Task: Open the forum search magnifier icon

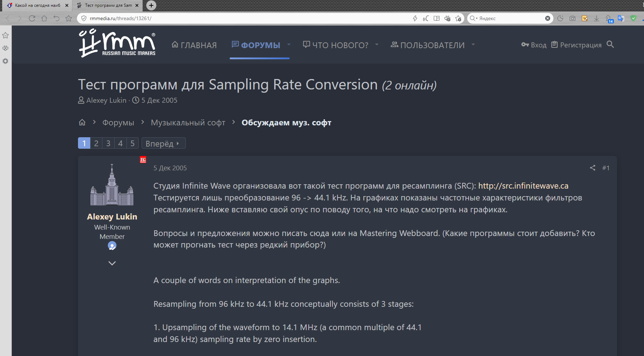Action: pyautogui.click(x=610, y=45)
